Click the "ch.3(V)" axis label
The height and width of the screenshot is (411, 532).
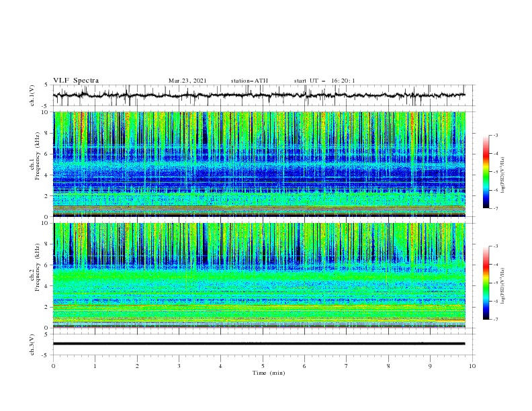[32, 345]
